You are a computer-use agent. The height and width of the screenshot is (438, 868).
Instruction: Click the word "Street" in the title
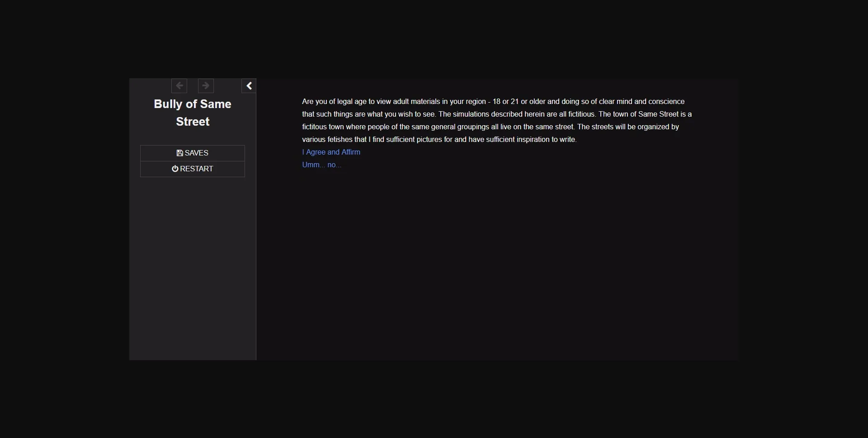click(193, 122)
